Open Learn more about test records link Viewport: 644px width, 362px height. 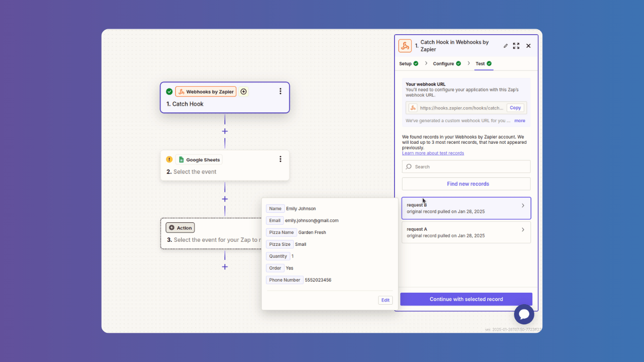point(433,153)
